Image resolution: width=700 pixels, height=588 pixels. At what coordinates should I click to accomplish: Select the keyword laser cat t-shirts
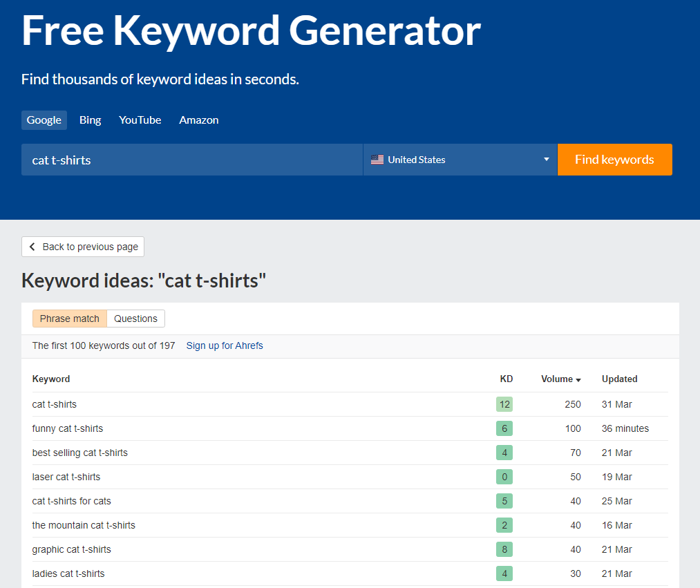click(66, 477)
